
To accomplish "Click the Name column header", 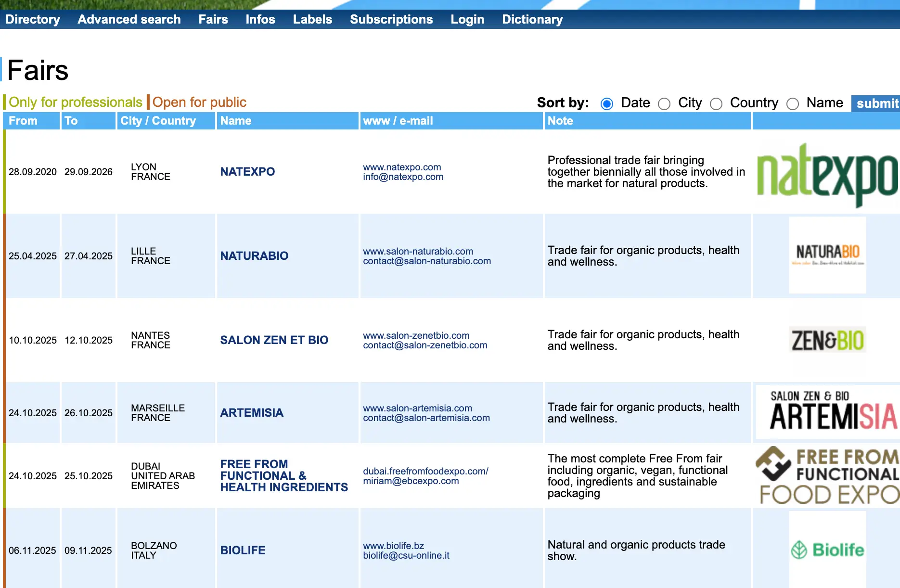I will [x=288, y=121].
